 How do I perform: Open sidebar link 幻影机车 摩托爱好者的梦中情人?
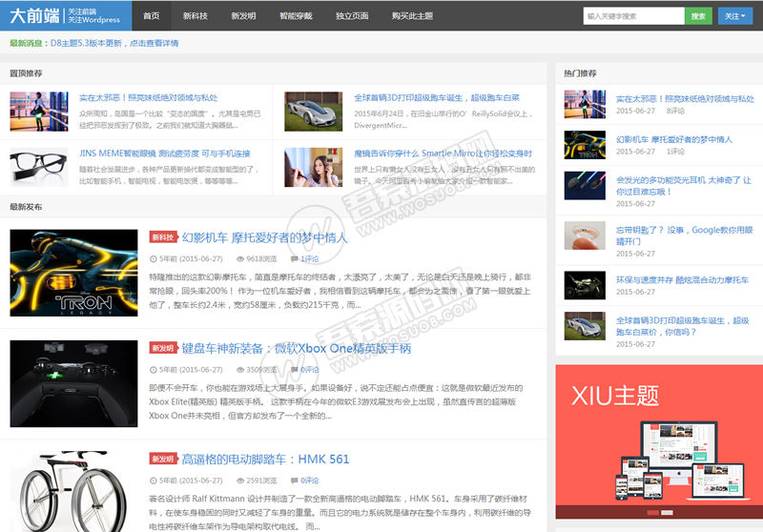[674, 139]
